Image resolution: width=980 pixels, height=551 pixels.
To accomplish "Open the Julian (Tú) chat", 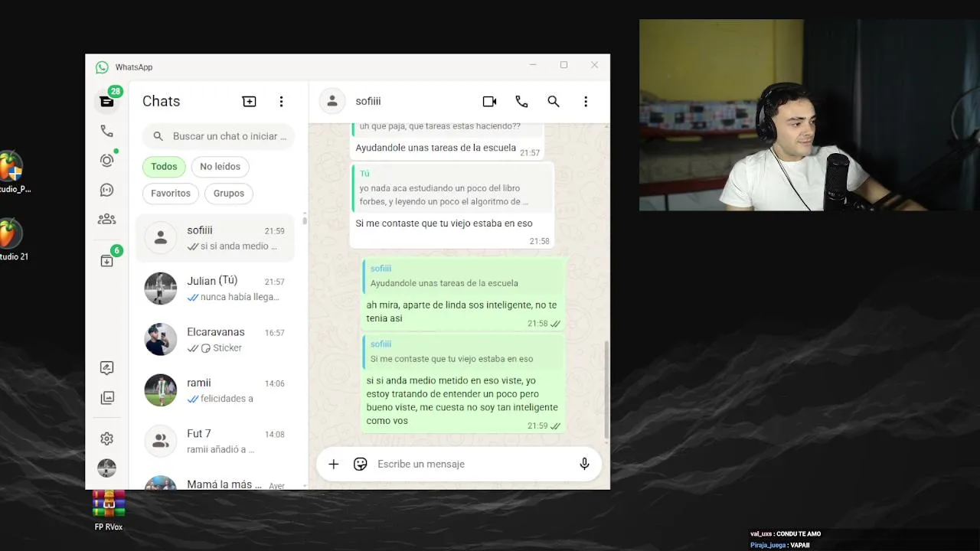I will pyautogui.click(x=215, y=289).
